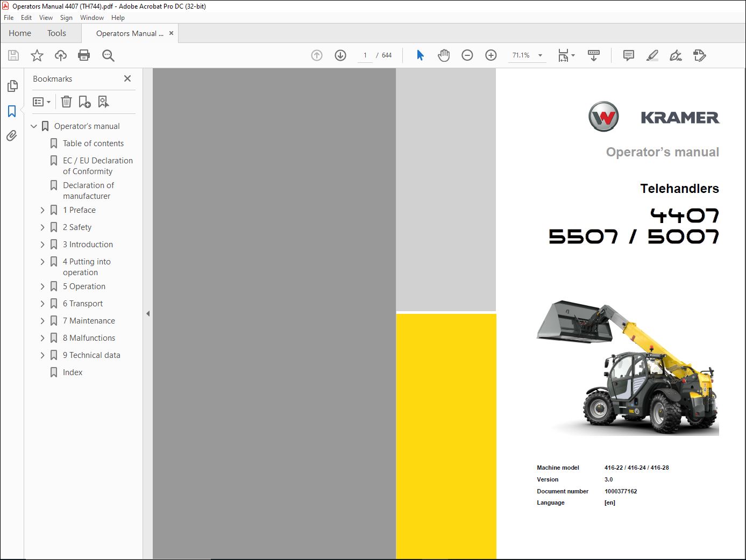Add a new bookmark

click(84, 102)
